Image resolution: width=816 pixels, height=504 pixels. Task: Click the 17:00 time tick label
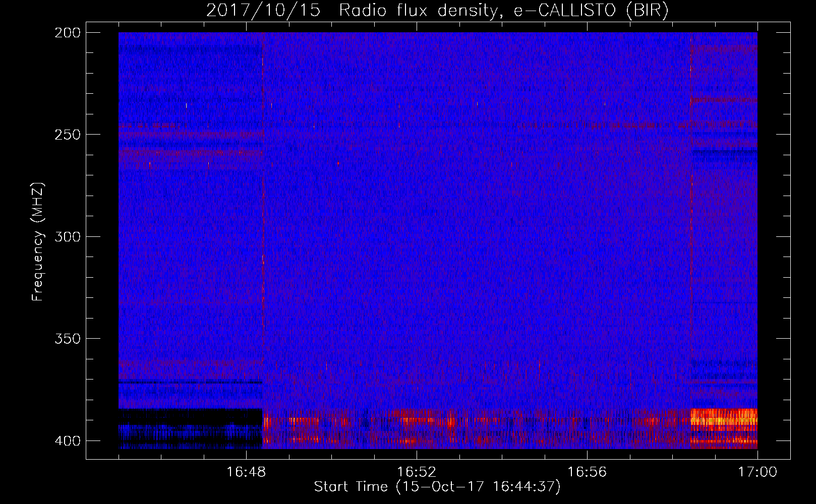click(x=757, y=472)
